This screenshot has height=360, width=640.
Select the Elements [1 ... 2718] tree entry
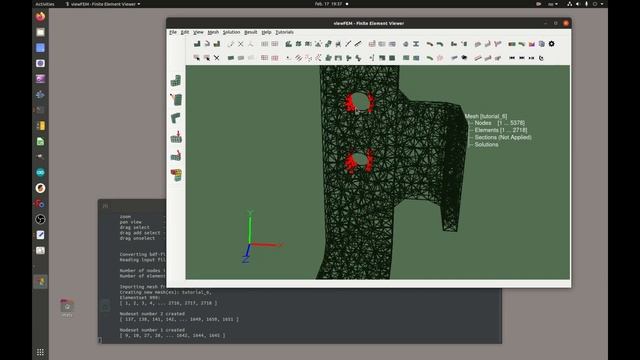coord(501,130)
